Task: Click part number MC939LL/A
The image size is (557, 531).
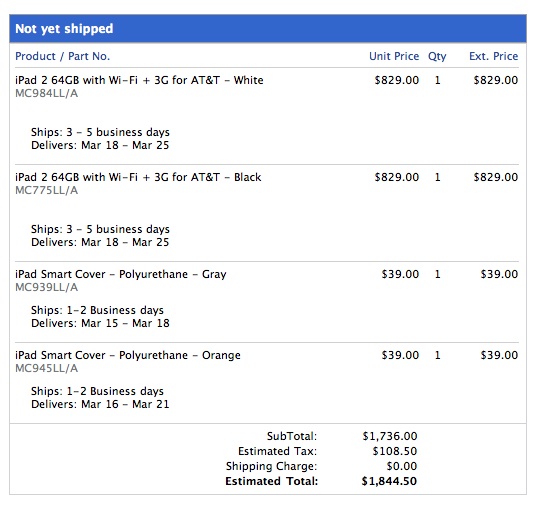Action: [x=47, y=287]
